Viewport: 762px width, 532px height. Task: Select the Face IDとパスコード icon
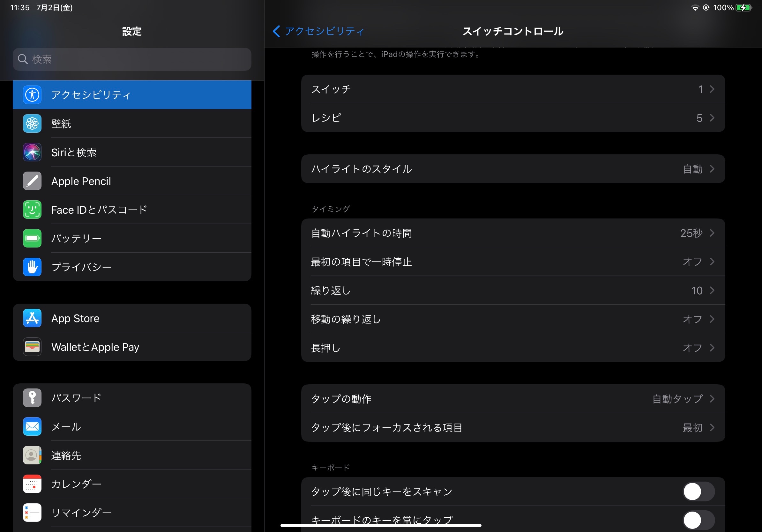(x=32, y=209)
